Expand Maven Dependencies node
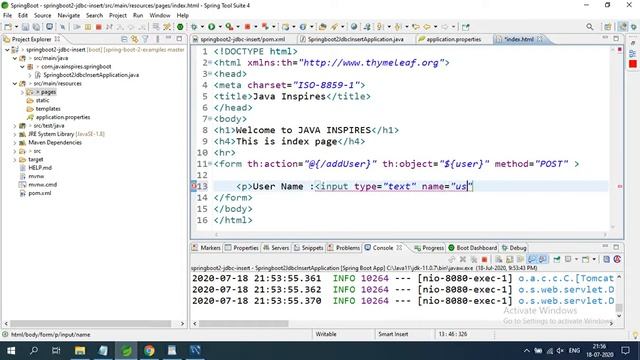The height and width of the screenshot is (360, 640). 15,142
